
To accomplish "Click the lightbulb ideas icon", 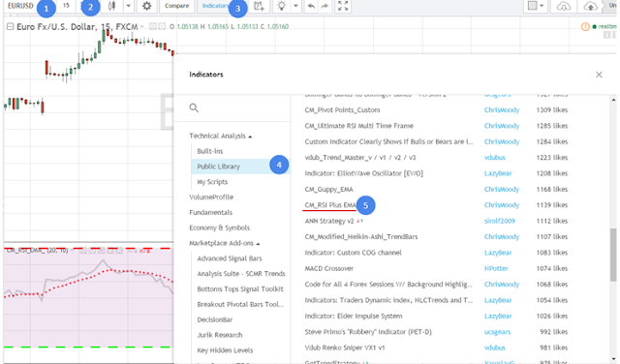I will (282, 6).
